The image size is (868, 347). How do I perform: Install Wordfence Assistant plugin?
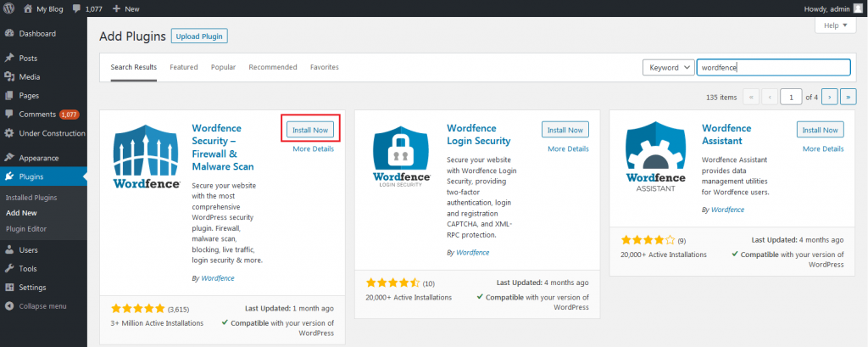coord(821,130)
